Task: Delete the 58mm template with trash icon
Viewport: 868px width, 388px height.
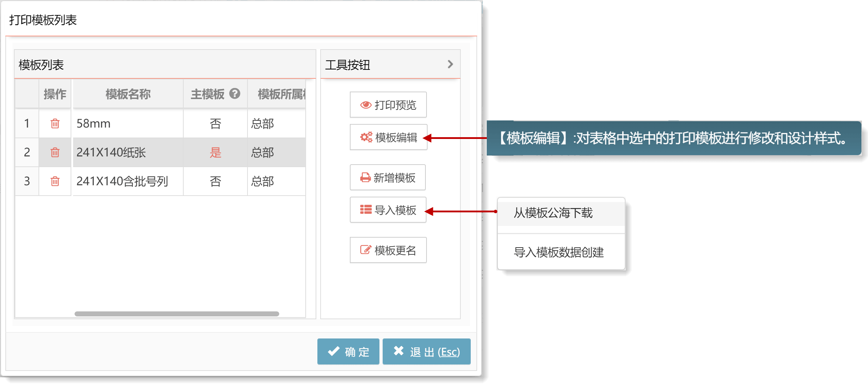Action: click(55, 124)
